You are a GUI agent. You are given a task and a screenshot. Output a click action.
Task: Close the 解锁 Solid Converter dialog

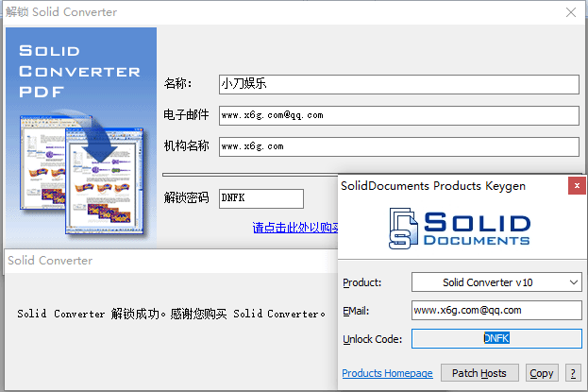tap(570, 12)
